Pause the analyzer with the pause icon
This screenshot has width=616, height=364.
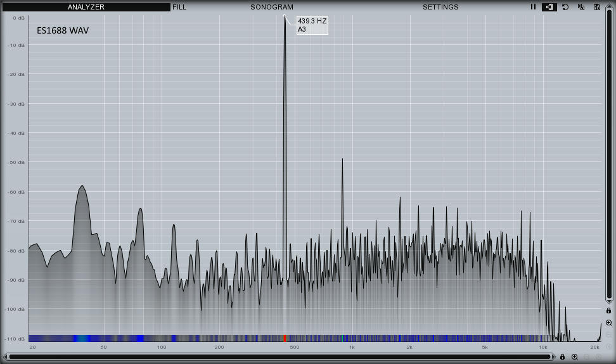533,7
